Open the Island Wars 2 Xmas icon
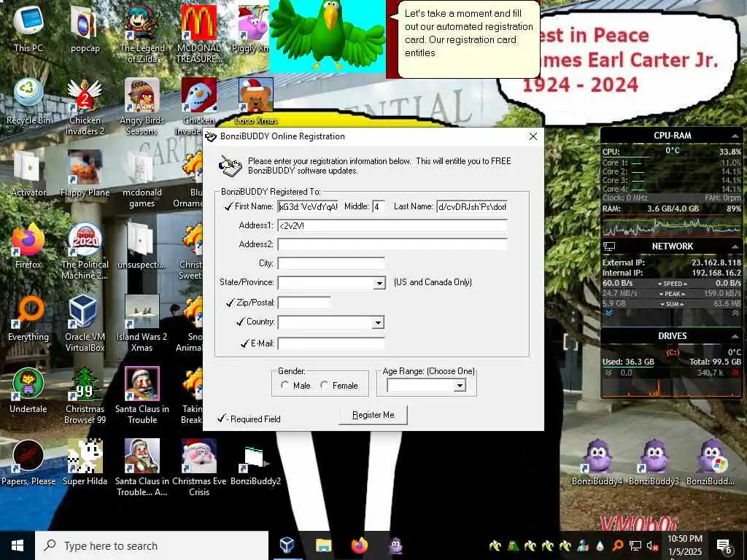747x560 pixels. point(142,324)
